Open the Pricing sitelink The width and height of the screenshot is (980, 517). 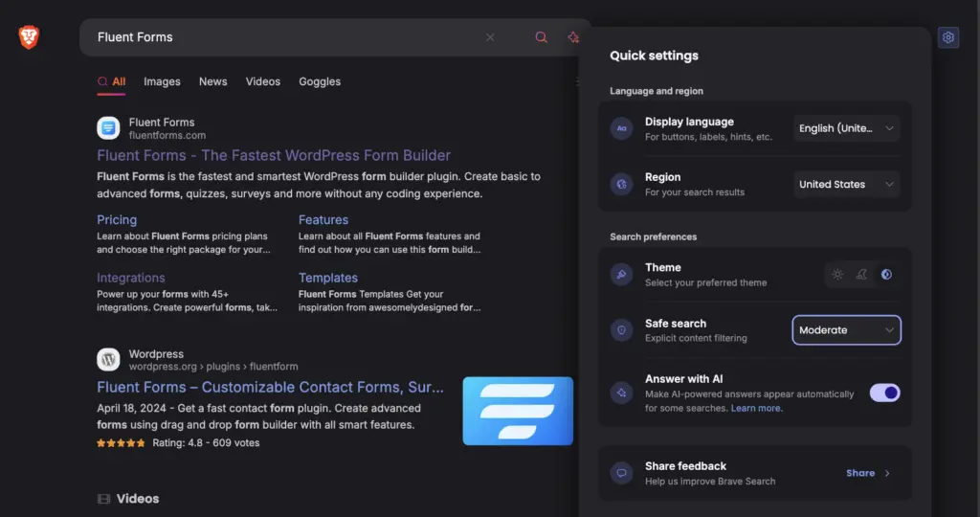tap(117, 220)
